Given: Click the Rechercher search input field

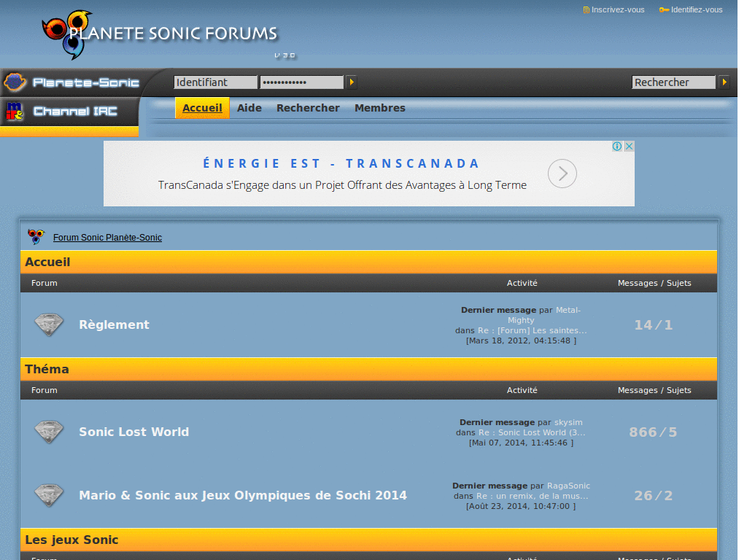Looking at the screenshot, I should [x=673, y=82].
